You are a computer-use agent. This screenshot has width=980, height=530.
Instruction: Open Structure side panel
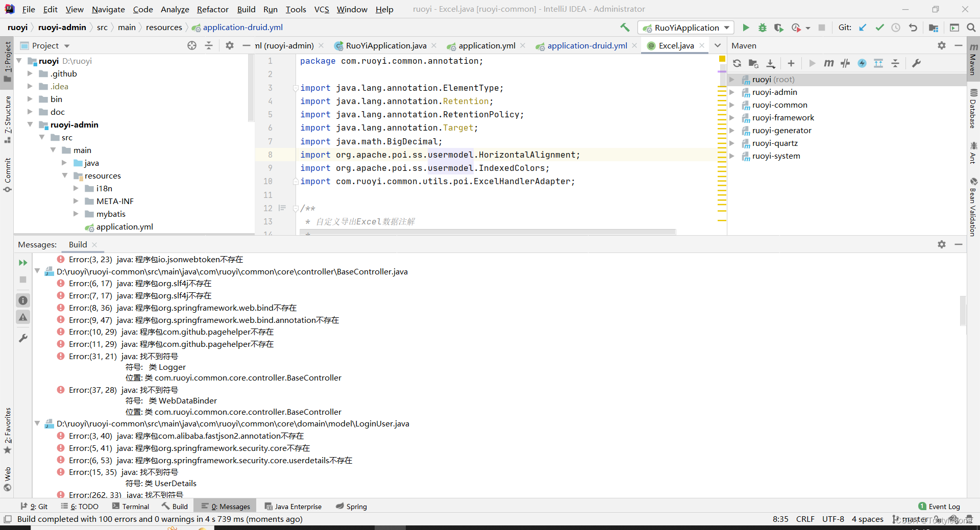(x=7, y=119)
